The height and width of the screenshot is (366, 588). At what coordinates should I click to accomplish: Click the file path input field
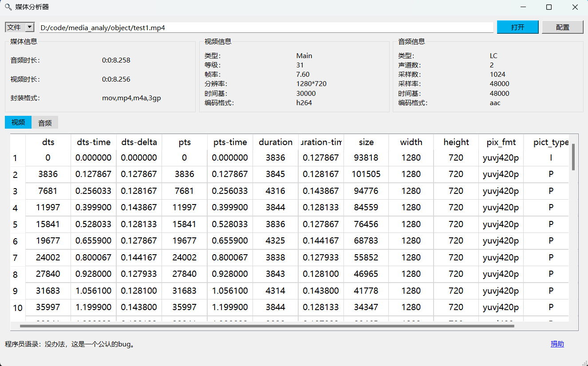266,28
